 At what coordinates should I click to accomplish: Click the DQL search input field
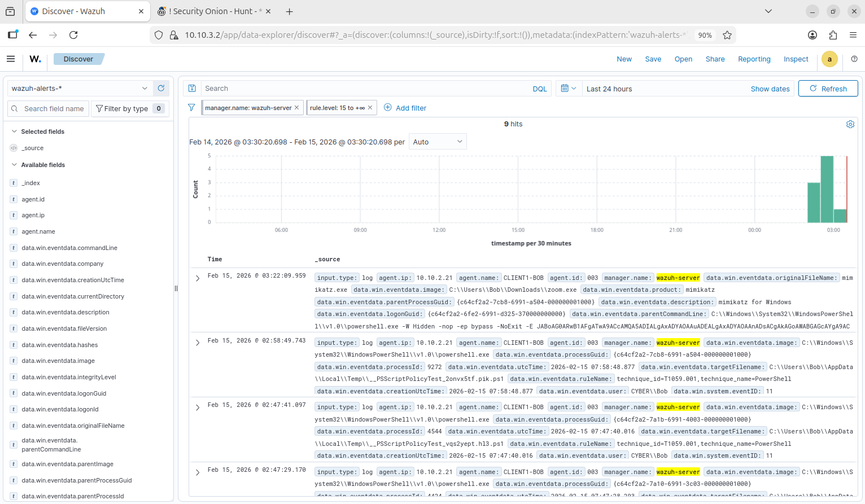pos(364,89)
